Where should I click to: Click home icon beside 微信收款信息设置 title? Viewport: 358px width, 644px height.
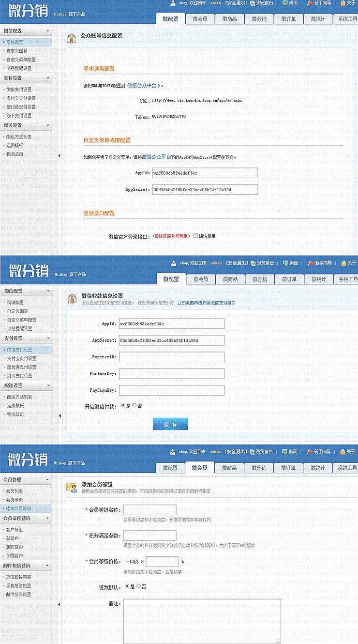click(72, 298)
